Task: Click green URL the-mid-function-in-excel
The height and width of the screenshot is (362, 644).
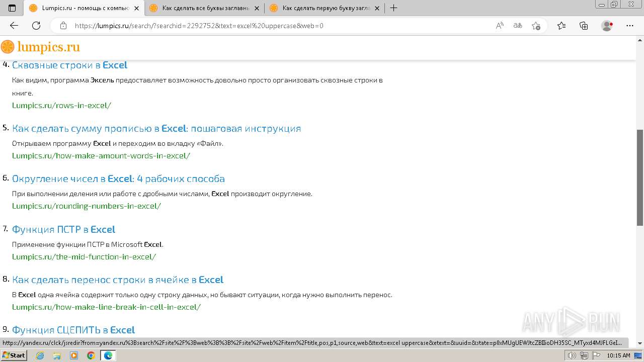Action: (84, 257)
